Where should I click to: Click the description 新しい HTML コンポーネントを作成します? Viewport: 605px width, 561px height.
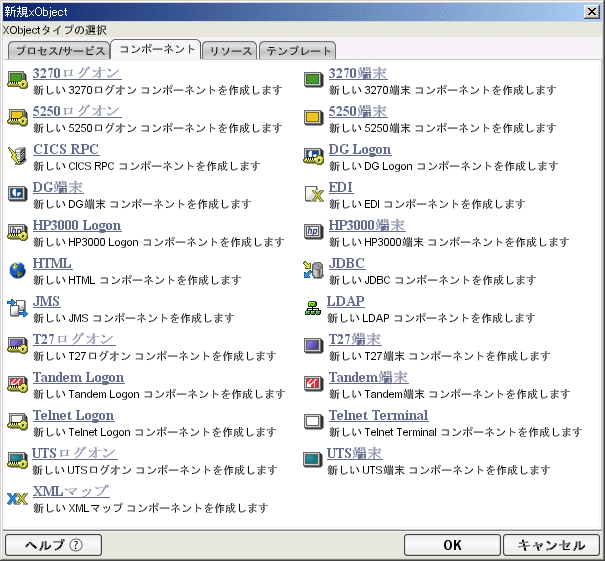tap(137, 280)
